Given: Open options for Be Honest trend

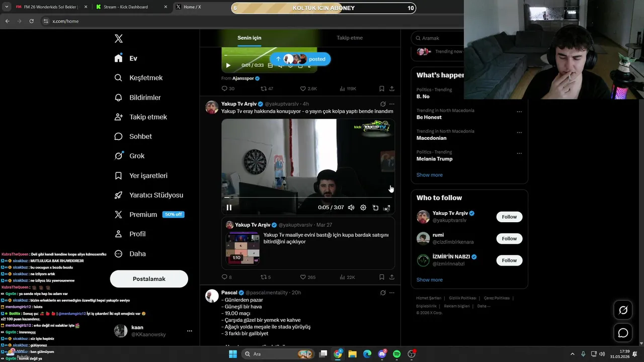Looking at the screenshot, I should [x=519, y=112].
